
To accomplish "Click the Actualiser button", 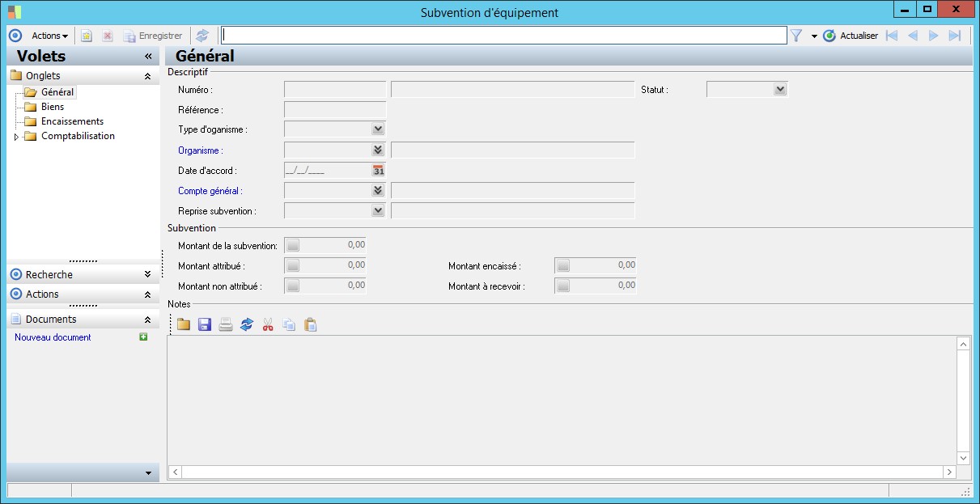I will (851, 36).
